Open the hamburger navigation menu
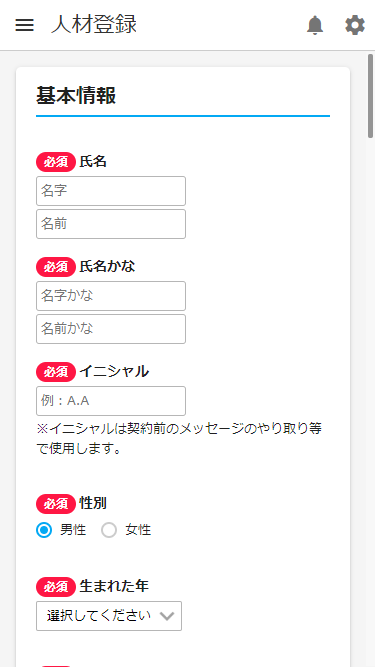This screenshot has width=375, height=667. tap(24, 25)
